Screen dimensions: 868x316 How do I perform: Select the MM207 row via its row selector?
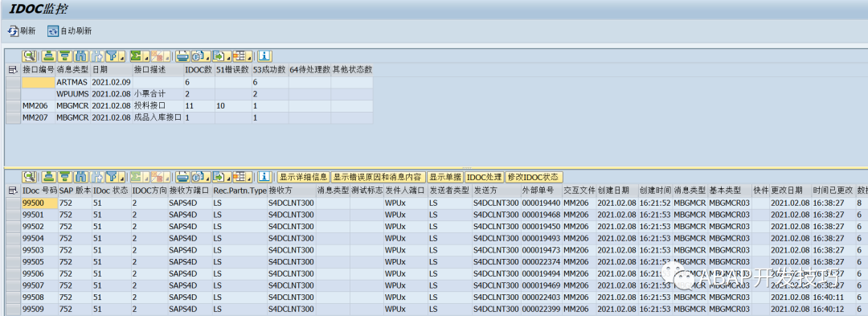[14, 118]
